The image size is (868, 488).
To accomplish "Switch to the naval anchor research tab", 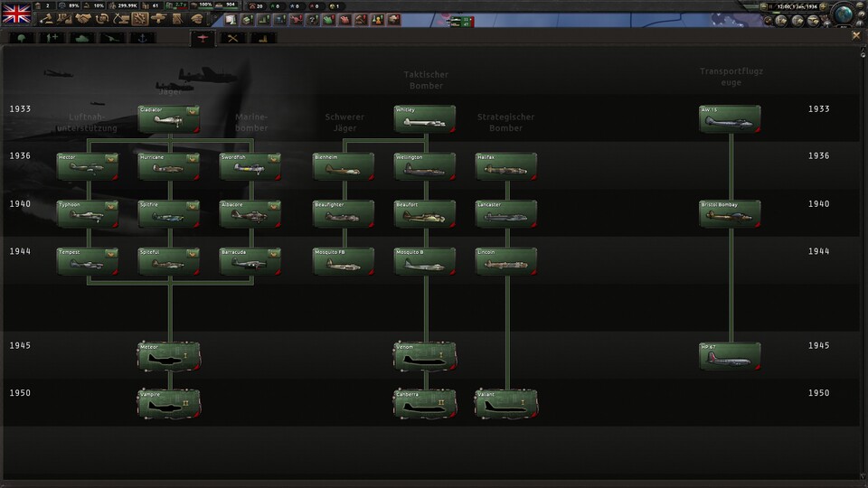I will point(140,38).
